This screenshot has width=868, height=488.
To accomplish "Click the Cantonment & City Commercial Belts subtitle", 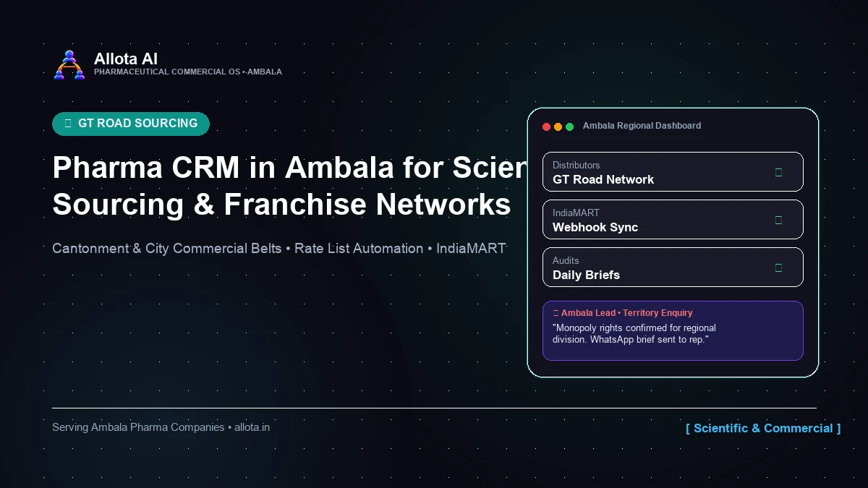I will tap(279, 249).
